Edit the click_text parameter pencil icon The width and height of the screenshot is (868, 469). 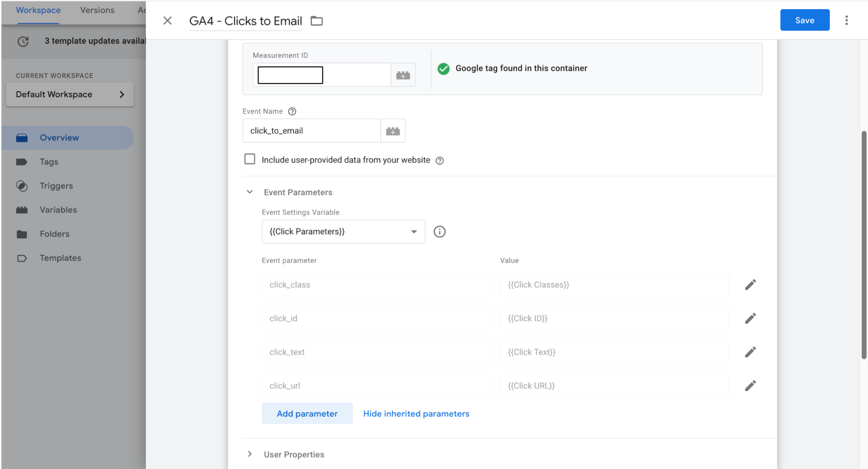coord(750,352)
